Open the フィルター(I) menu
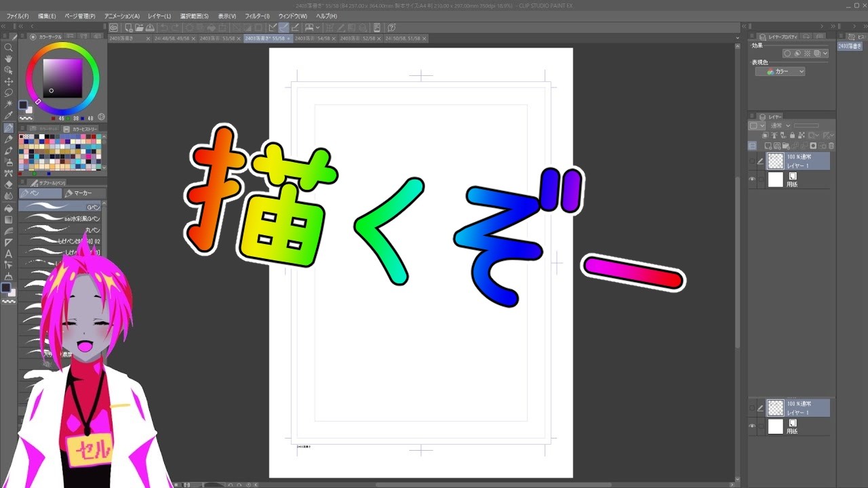868x488 pixels. tap(257, 16)
